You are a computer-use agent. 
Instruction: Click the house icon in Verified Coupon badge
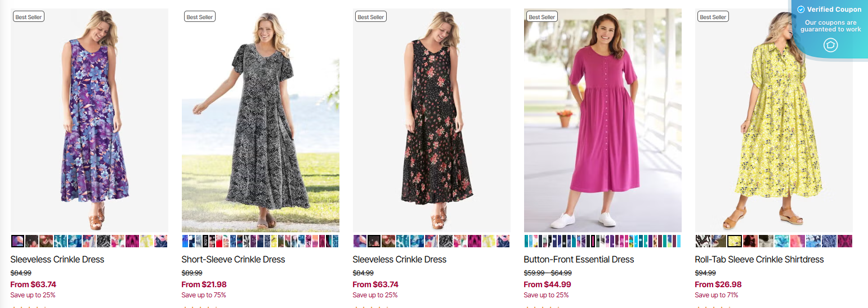point(831,45)
